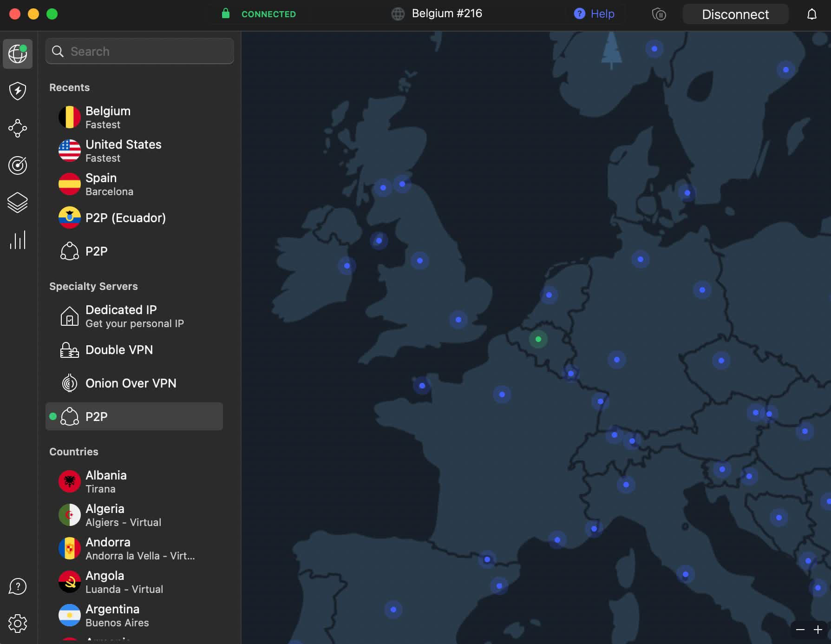Connect to Spain Barcelona from recents
831x644 pixels.
(x=109, y=184)
